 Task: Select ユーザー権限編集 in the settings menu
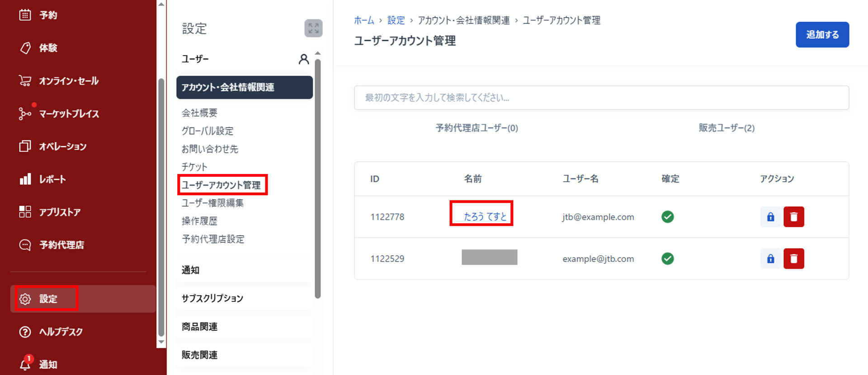pyautogui.click(x=212, y=203)
